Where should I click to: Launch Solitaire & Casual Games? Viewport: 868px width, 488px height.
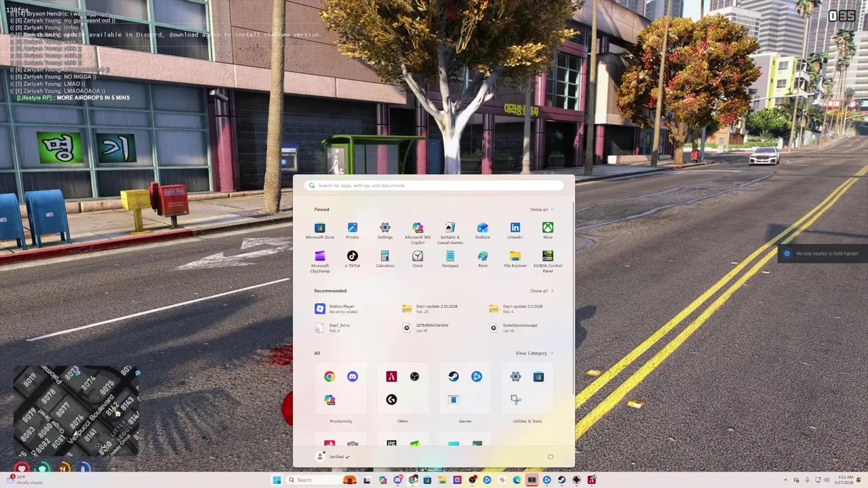pos(450,232)
